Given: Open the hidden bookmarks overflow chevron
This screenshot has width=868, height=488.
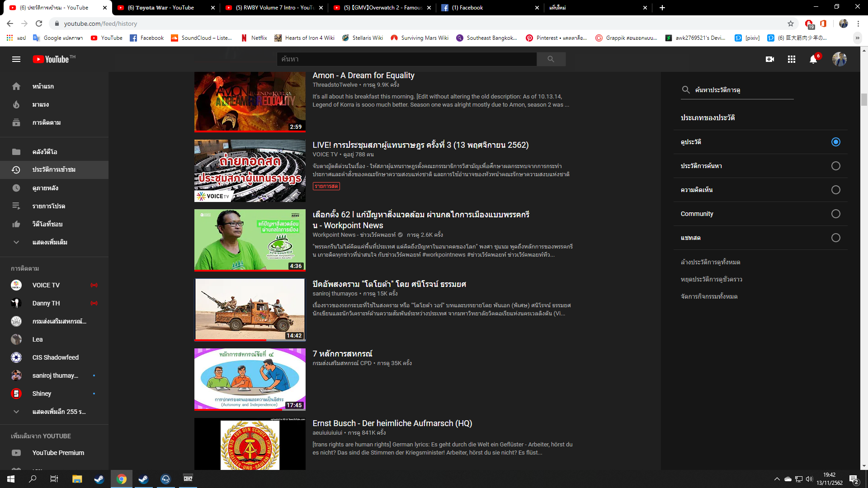Looking at the screenshot, I should 858,38.
